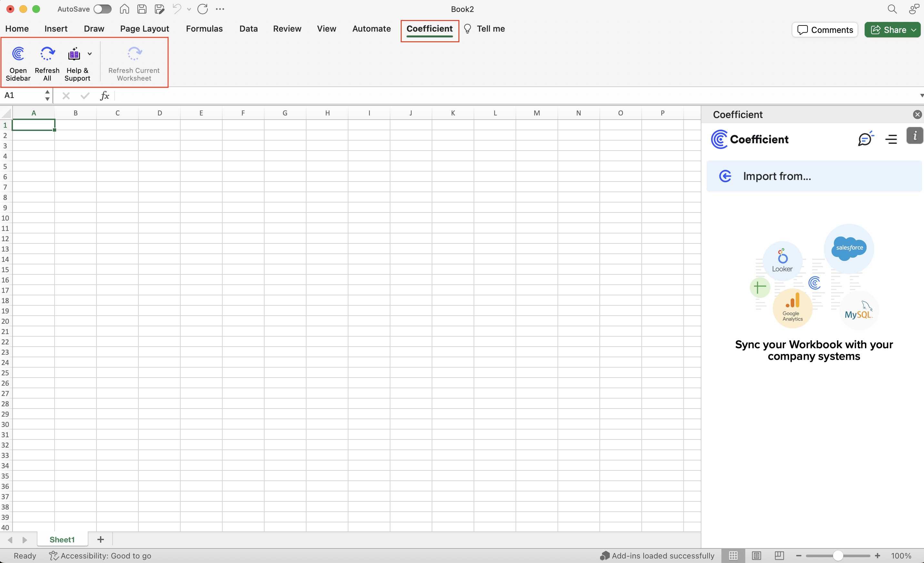Click the Help & Support ribbon icon
Viewport: 924px width, 563px height.
point(74,54)
